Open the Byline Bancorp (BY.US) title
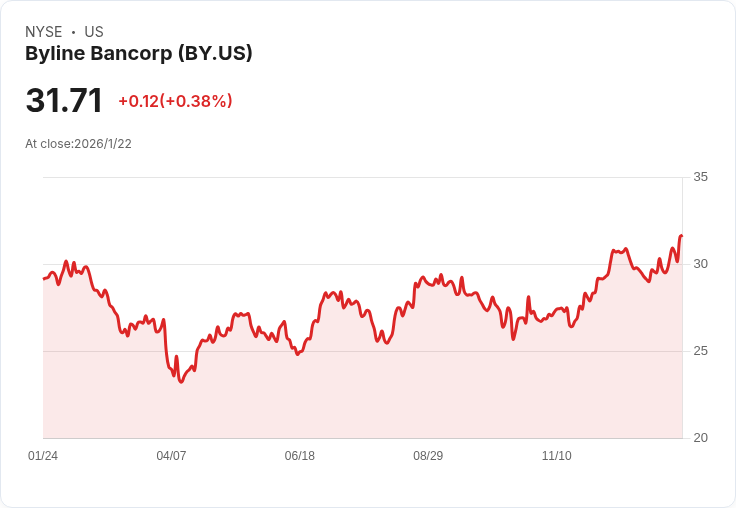The height and width of the screenshot is (508, 736). (138, 54)
